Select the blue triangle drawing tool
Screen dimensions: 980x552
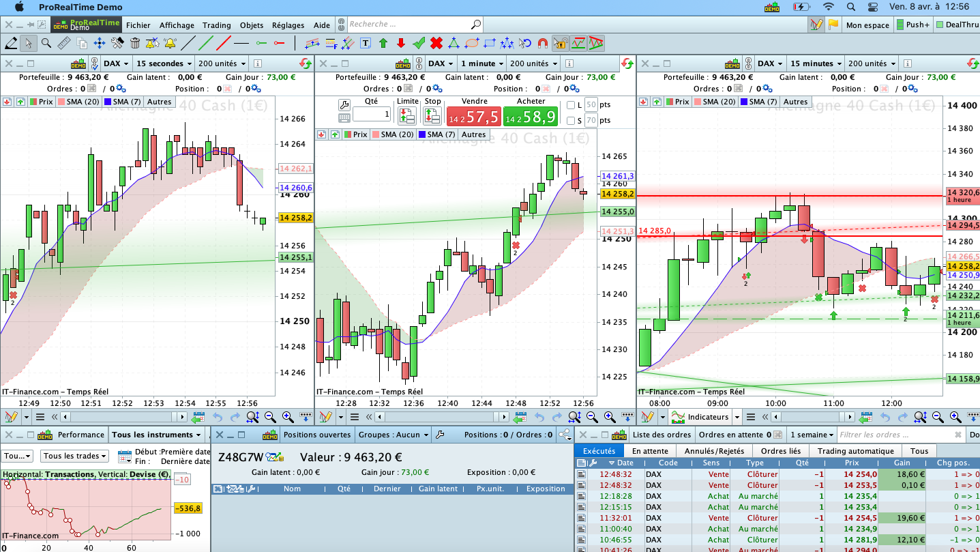(454, 43)
